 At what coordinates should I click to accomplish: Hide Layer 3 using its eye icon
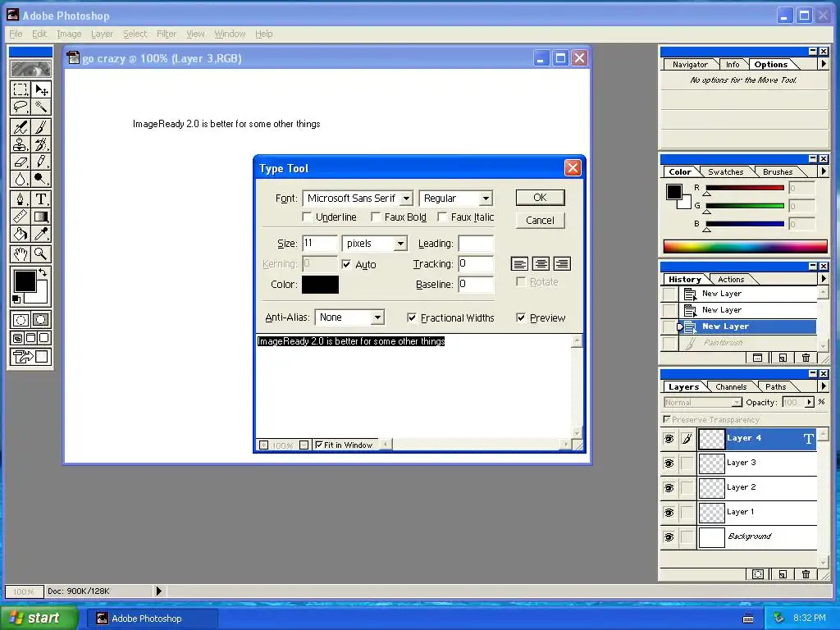coord(669,463)
